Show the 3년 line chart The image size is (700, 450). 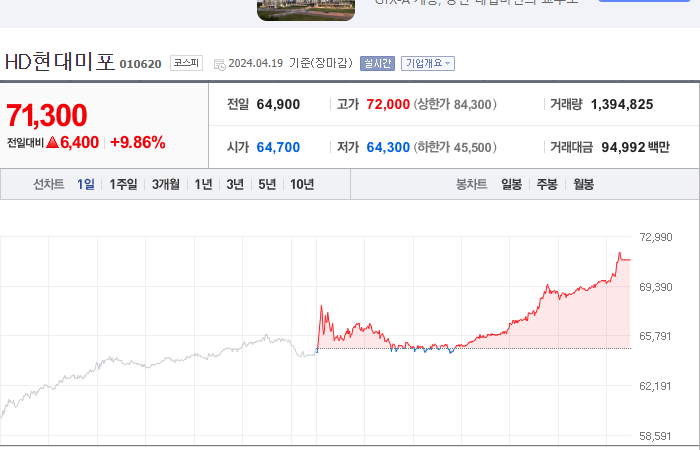235,184
